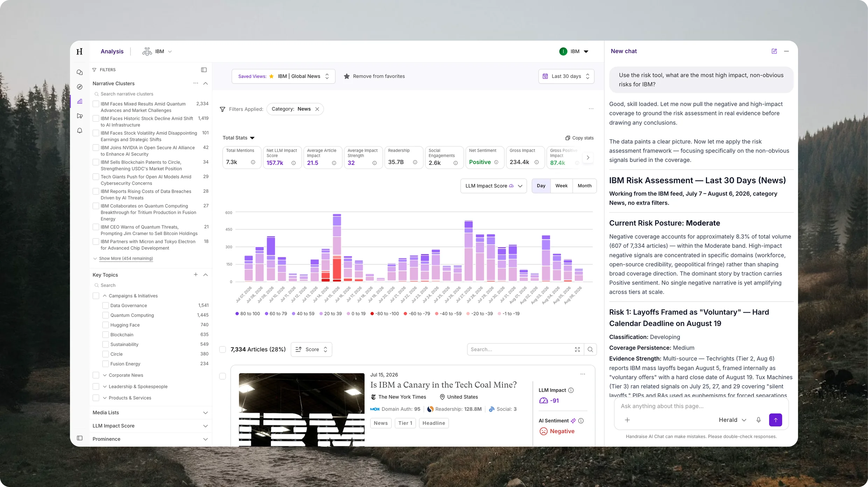868x487 pixels.
Task: Collapse the filters panel icon
Action: click(204, 70)
